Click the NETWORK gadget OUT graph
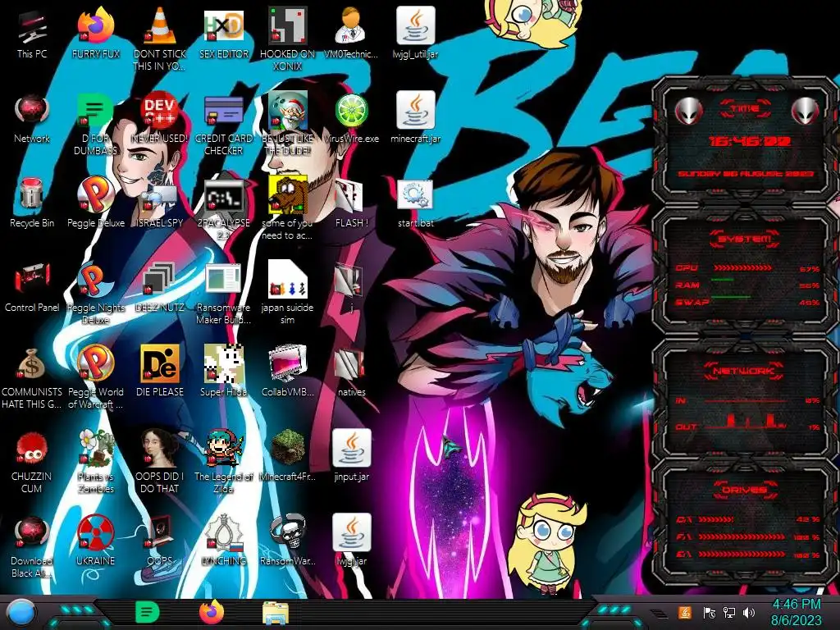This screenshot has height=630, width=840. 745,421
